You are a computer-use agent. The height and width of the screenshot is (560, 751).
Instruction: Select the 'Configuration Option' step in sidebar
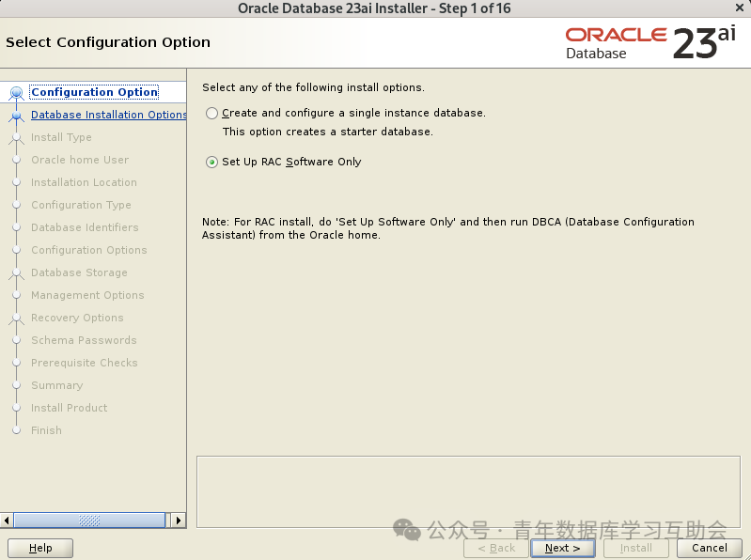[x=94, y=92]
